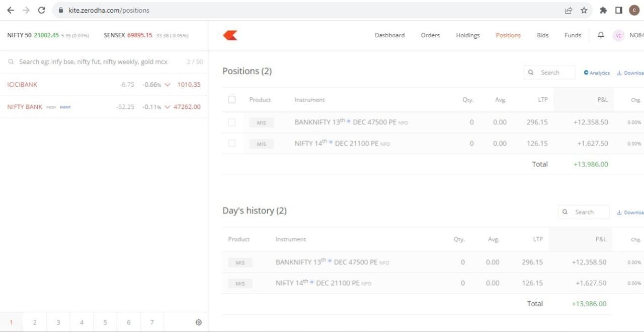Click SENSEX value 69895.15
The width and height of the screenshot is (644, 332).
click(x=139, y=35)
